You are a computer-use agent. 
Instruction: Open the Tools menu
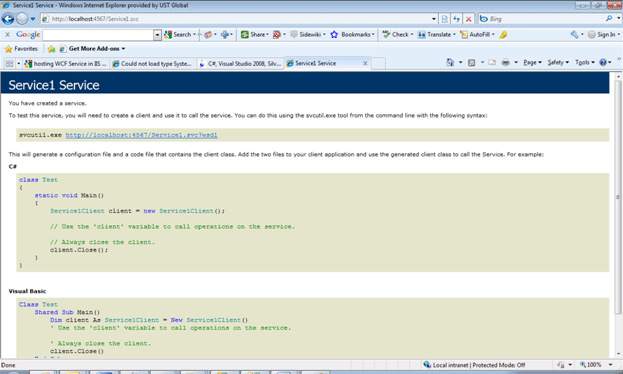(x=584, y=62)
